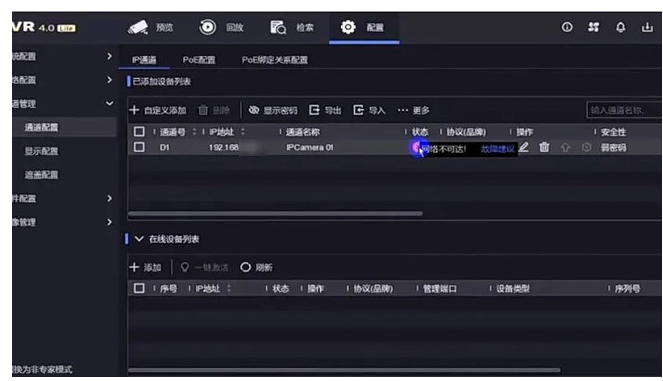
Task: Click the added device list horizontal scrollbar
Action: [275, 214]
